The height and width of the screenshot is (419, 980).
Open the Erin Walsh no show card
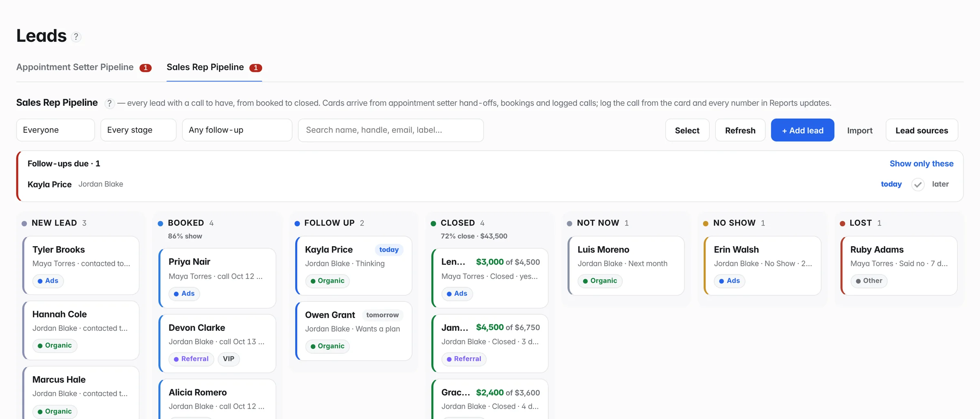click(x=762, y=265)
